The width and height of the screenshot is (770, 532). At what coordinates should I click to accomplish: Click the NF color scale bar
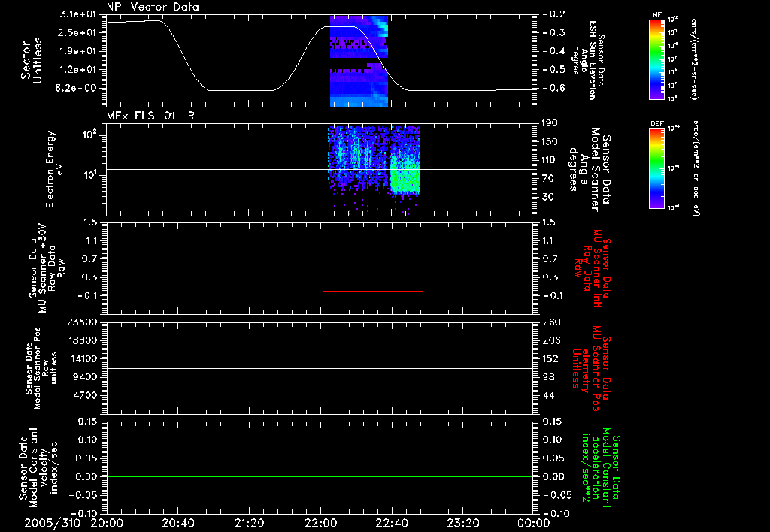pos(656,59)
